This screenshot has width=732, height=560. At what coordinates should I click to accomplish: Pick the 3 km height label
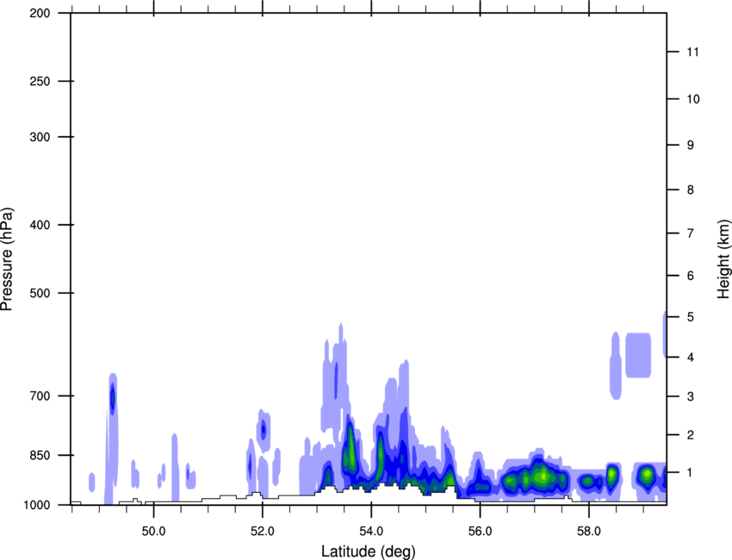click(691, 396)
